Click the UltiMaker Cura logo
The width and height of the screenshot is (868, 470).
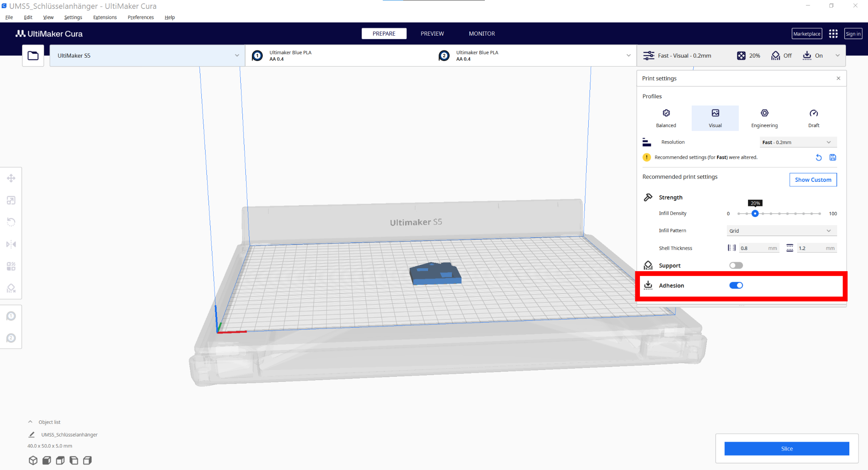pos(49,34)
